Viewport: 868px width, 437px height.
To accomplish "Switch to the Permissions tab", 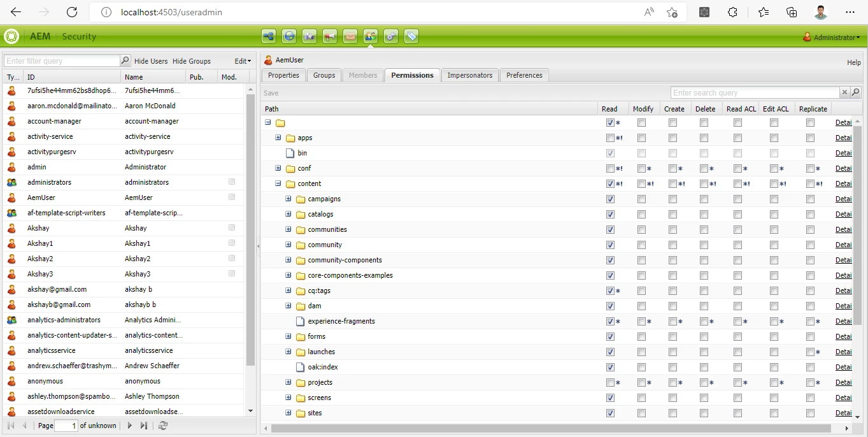I will [412, 75].
